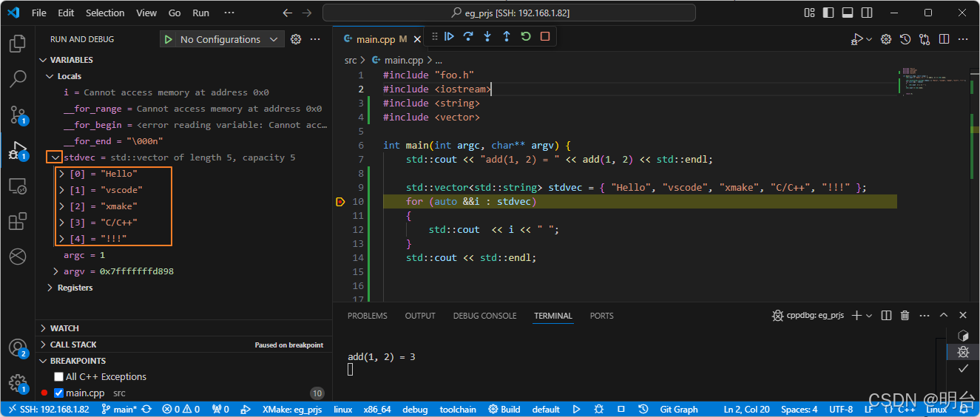Open Run and Debug more actions ellipsis
The height and width of the screenshot is (417, 980).
316,39
